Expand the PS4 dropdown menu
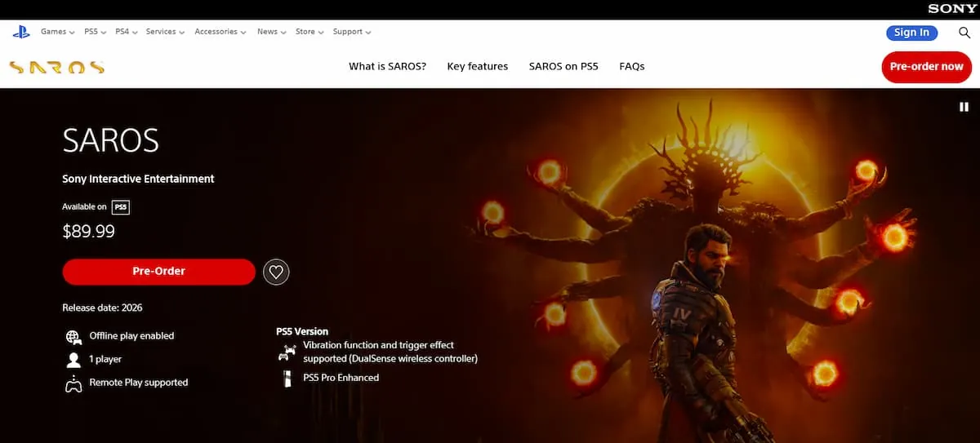Image resolution: width=980 pixels, height=443 pixels. [126, 32]
